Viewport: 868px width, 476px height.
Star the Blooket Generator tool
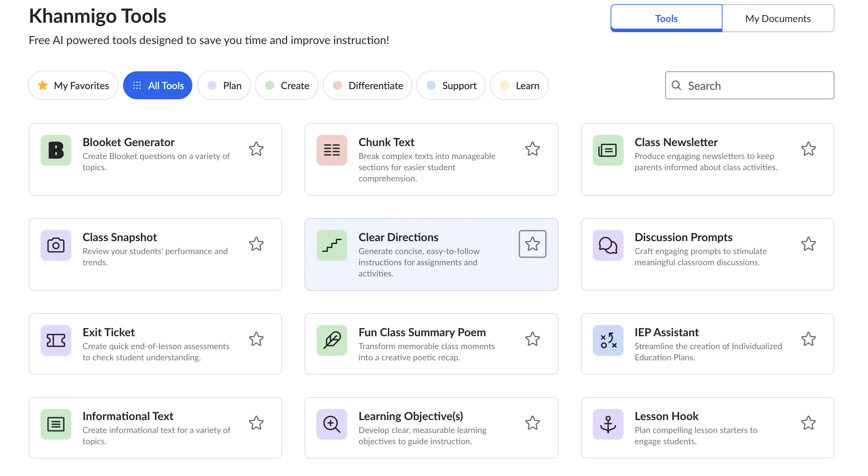click(x=256, y=149)
